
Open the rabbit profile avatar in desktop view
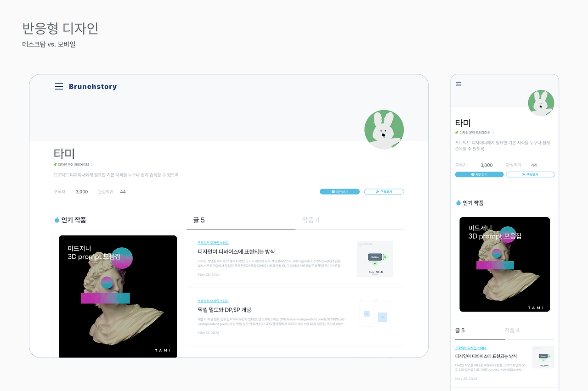tap(384, 130)
